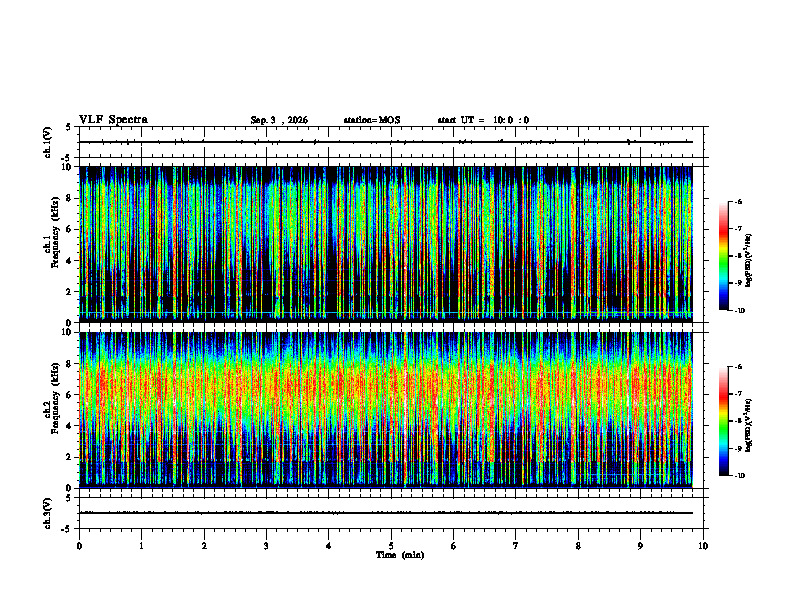Select the start UT time text
The width and height of the screenshot is (792, 612).
(x=483, y=120)
